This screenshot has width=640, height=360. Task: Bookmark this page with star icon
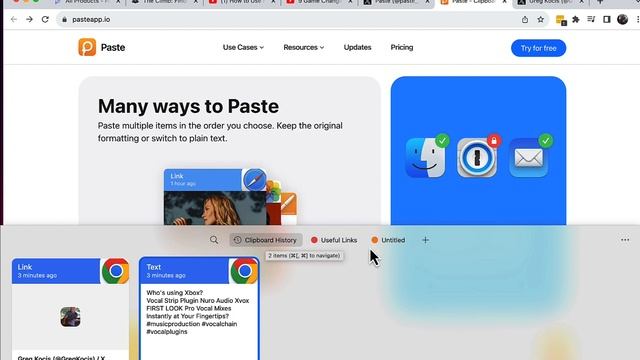[541, 20]
